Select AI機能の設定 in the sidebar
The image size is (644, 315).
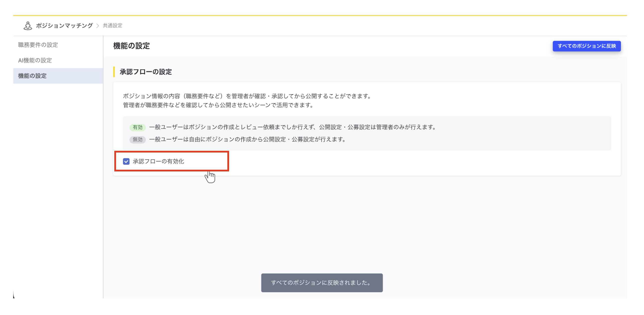(x=58, y=60)
